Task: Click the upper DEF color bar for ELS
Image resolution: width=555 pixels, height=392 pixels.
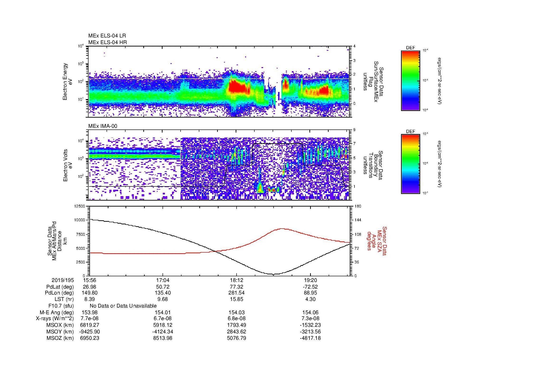Action: 410,80
